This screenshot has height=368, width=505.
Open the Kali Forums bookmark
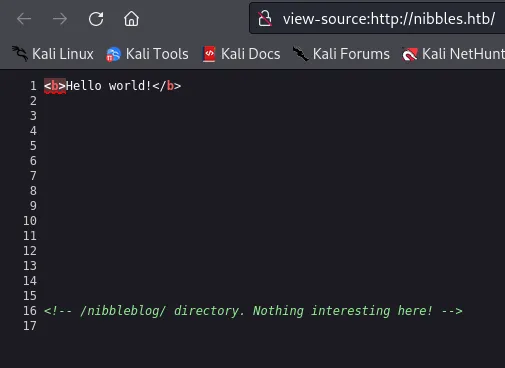pos(341,54)
